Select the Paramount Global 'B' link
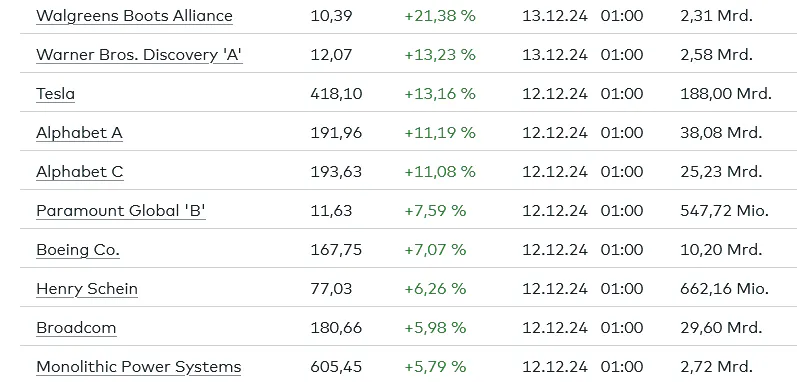Image resolution: width=797 pixels, height=382 pixels. click(x=121, y=211)
